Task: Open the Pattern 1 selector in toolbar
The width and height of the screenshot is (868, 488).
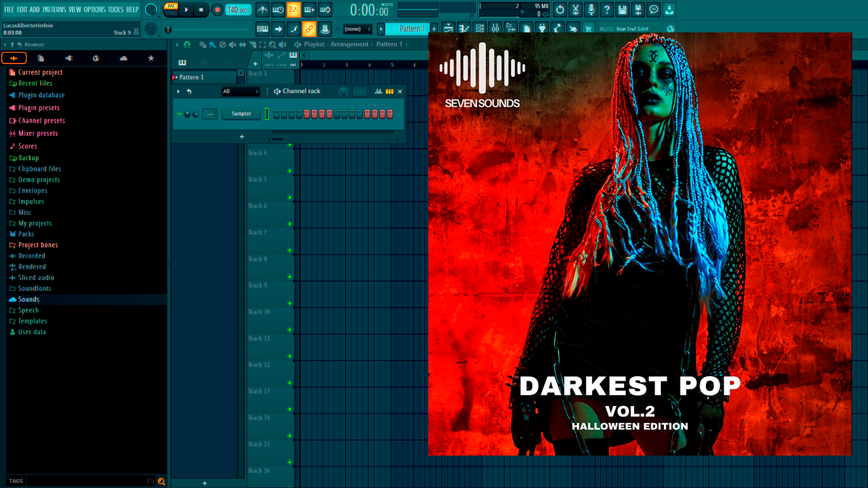Action: tap(407, 29)
